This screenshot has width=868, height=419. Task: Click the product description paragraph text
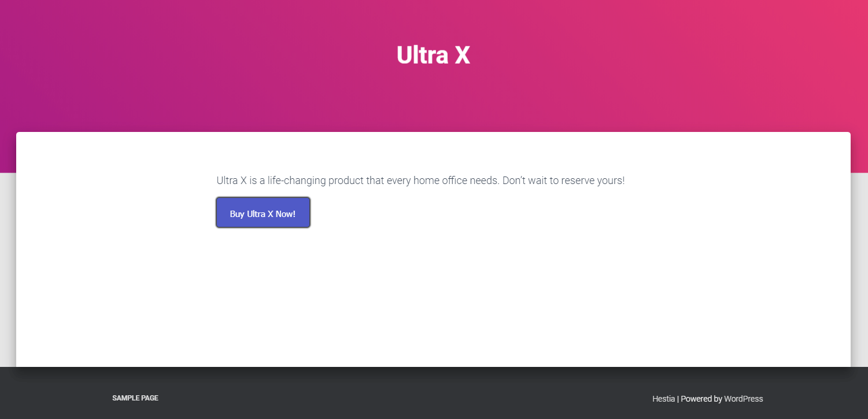click(x=420, y=180)
